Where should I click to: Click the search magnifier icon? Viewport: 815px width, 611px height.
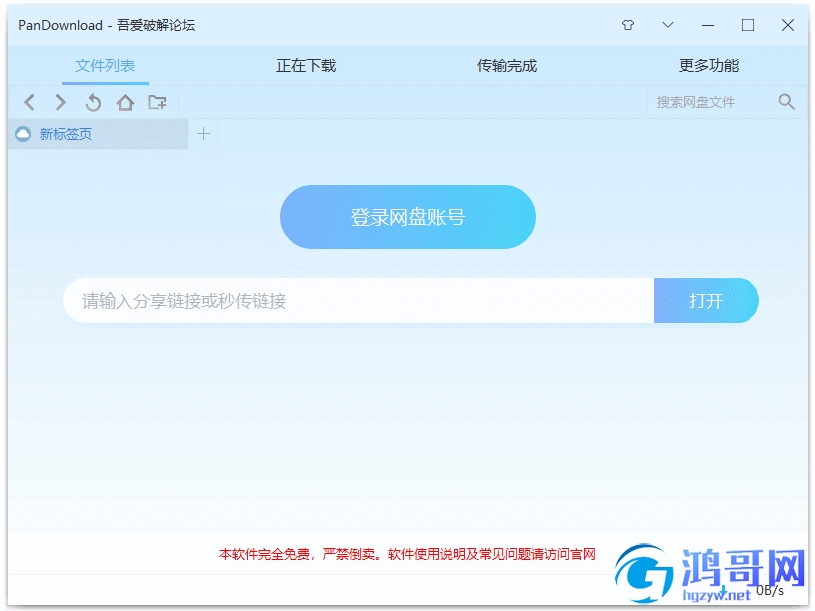[786, 102]
